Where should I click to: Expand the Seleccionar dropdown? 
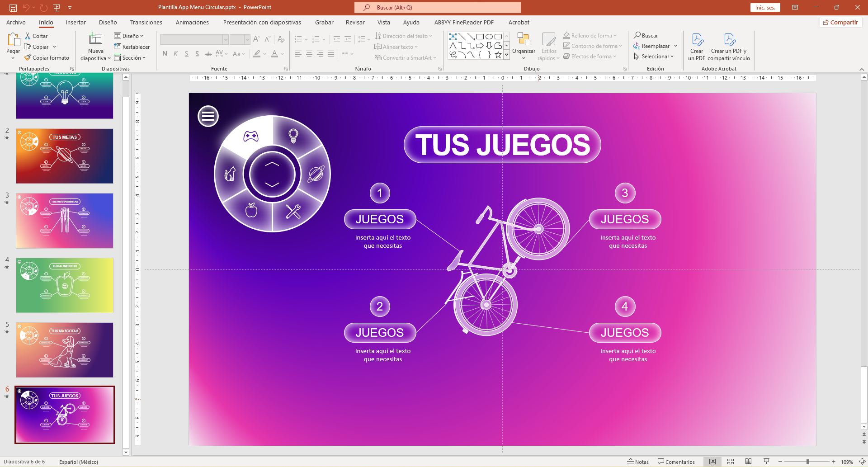(654, 57)
